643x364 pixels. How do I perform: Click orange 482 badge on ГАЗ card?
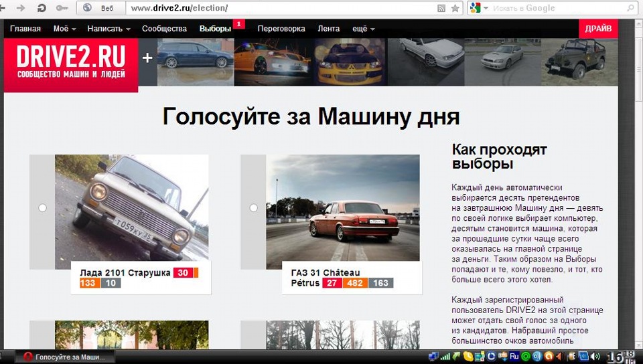click(x=355, y=283)
